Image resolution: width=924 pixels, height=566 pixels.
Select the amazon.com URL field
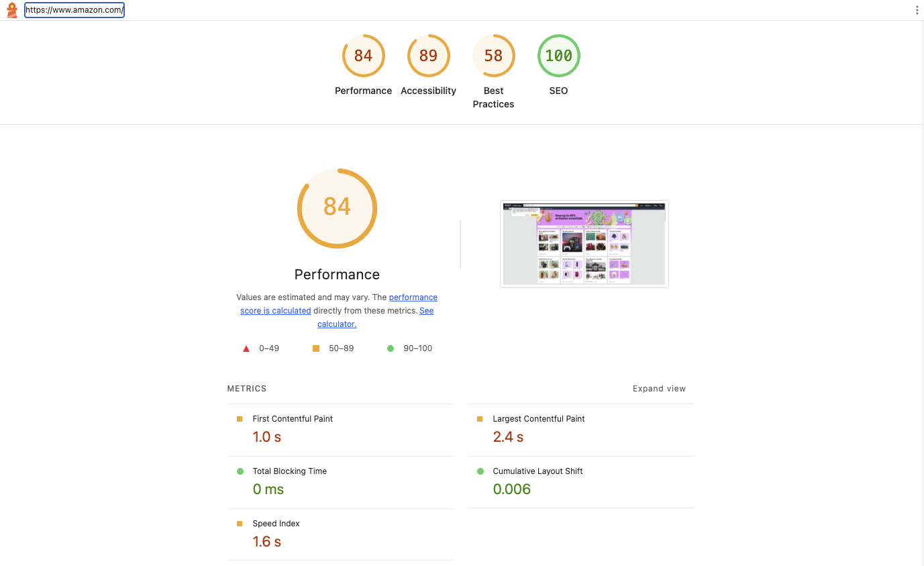(74, 10)
